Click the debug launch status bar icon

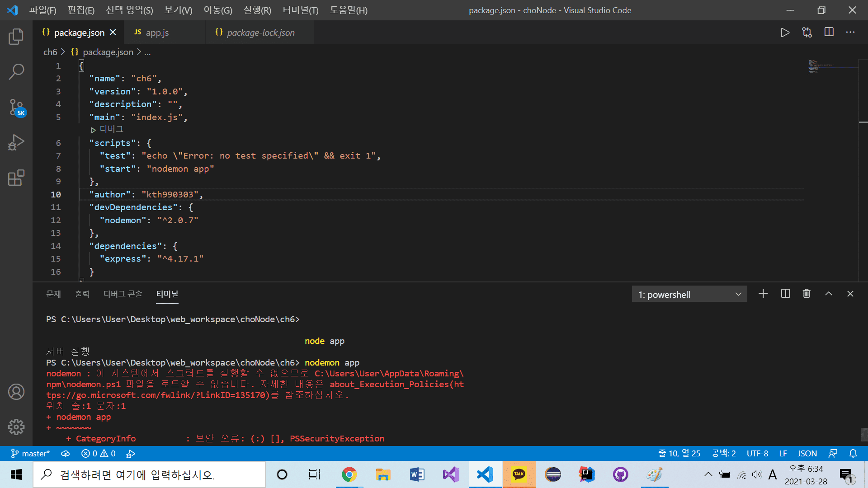[x=131, y=453]
